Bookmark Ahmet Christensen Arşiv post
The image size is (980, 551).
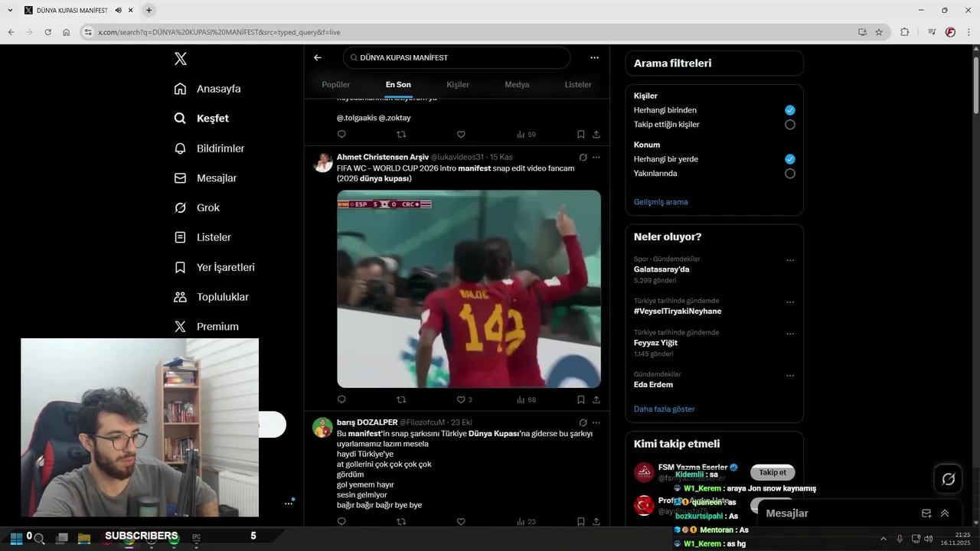581,399
